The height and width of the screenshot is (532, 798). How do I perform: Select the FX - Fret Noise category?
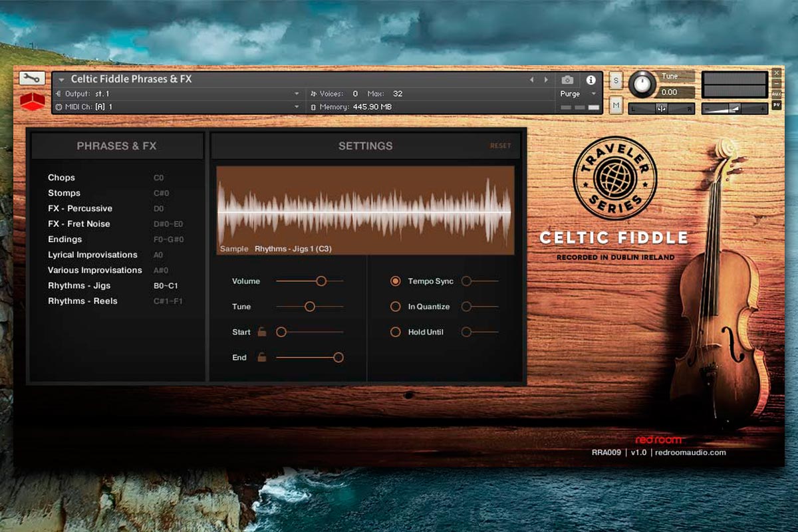coord(78,223)
